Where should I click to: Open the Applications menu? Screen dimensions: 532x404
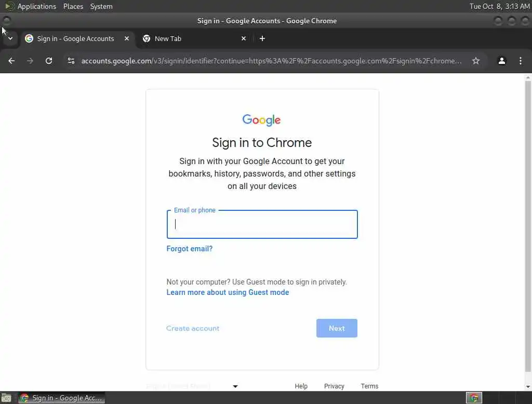click(37, 6)
